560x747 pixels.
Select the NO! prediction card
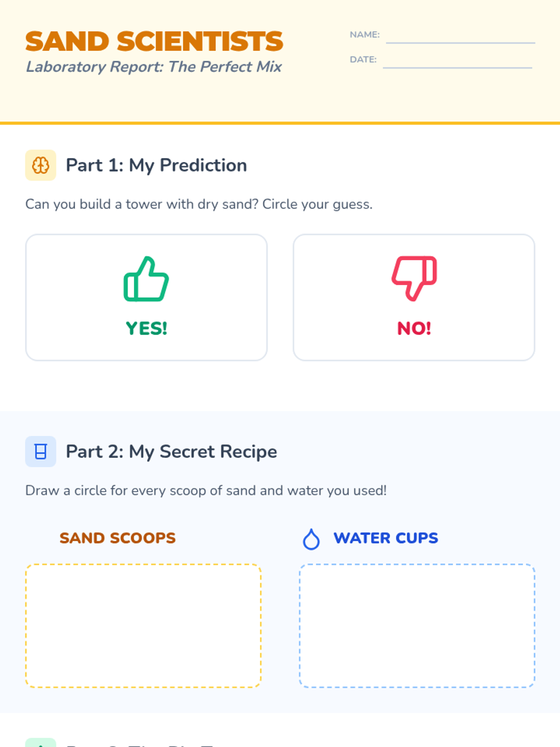pos(414,297)
